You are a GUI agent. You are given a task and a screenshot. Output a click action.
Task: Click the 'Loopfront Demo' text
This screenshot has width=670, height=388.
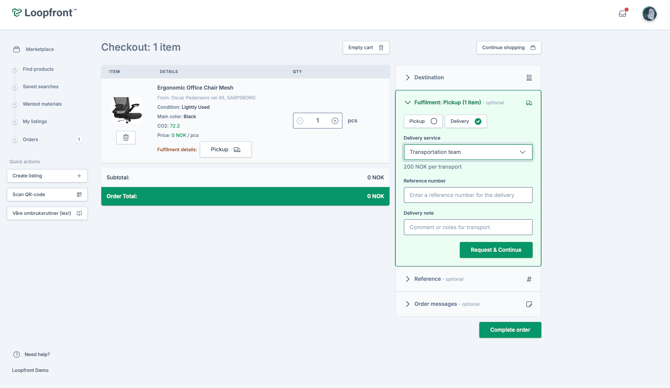tap(30, 370)
